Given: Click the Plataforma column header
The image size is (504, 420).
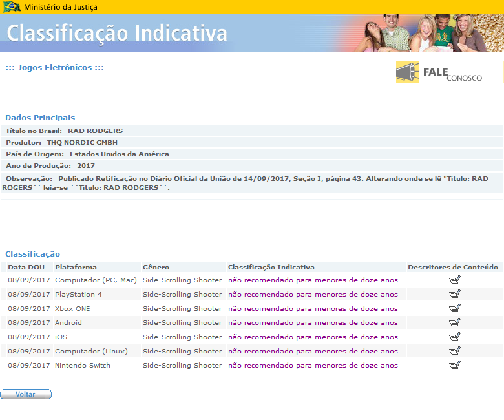Looking at the screenshot, I should [76, 267].
